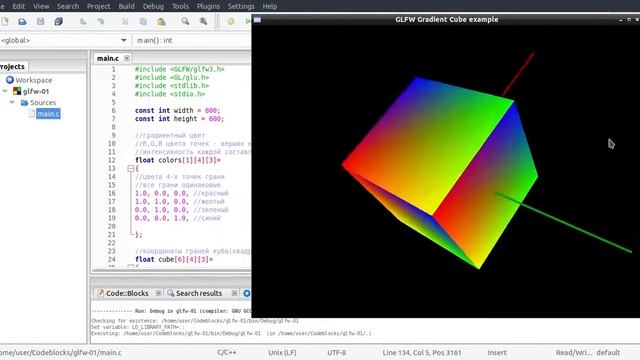Click code line '#include <GLFW/glfw3.h>'
This screenshot has height=360, width=640.
pos(180,69)
